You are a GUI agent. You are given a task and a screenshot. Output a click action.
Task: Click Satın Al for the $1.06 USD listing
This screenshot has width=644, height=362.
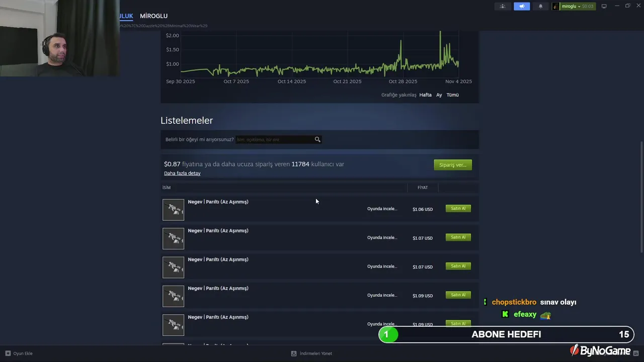458,208
